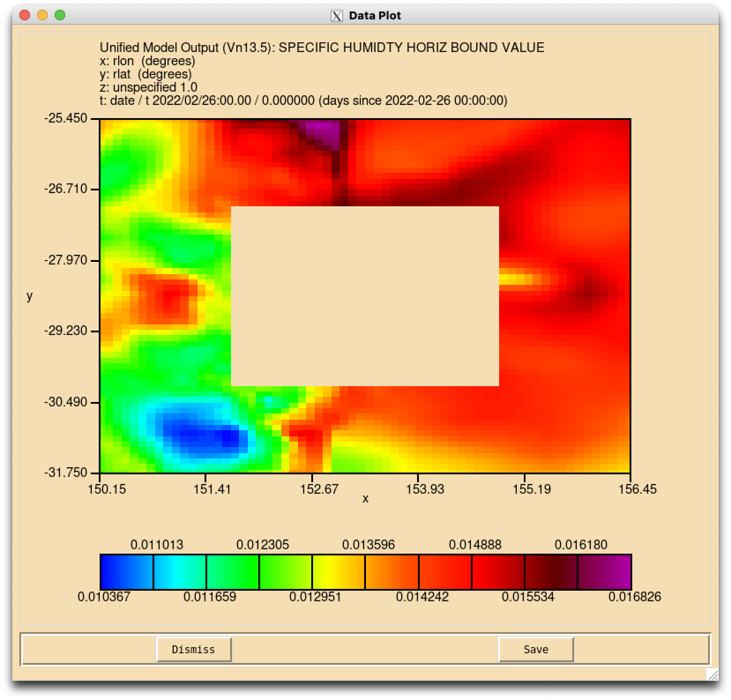Viewport: 731px width, 700px height.
Task: Click the Dismiss button
Action: coord(194,649)
